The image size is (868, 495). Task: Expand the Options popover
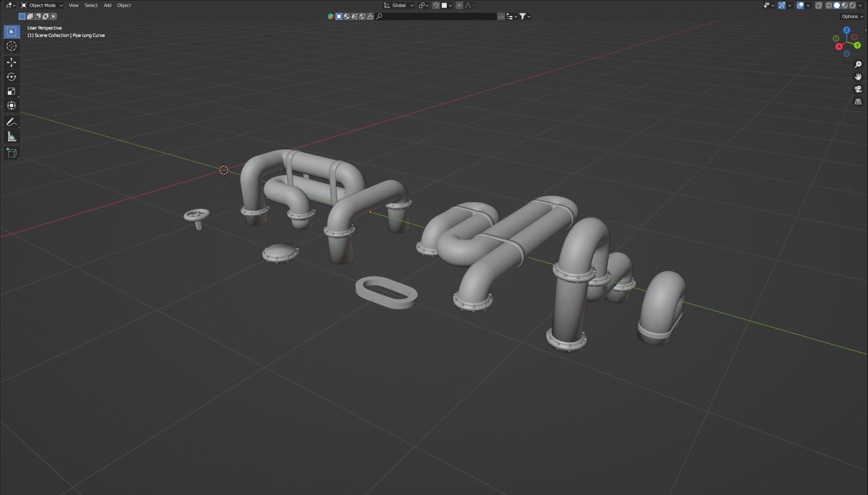click(x=852, y=16)
